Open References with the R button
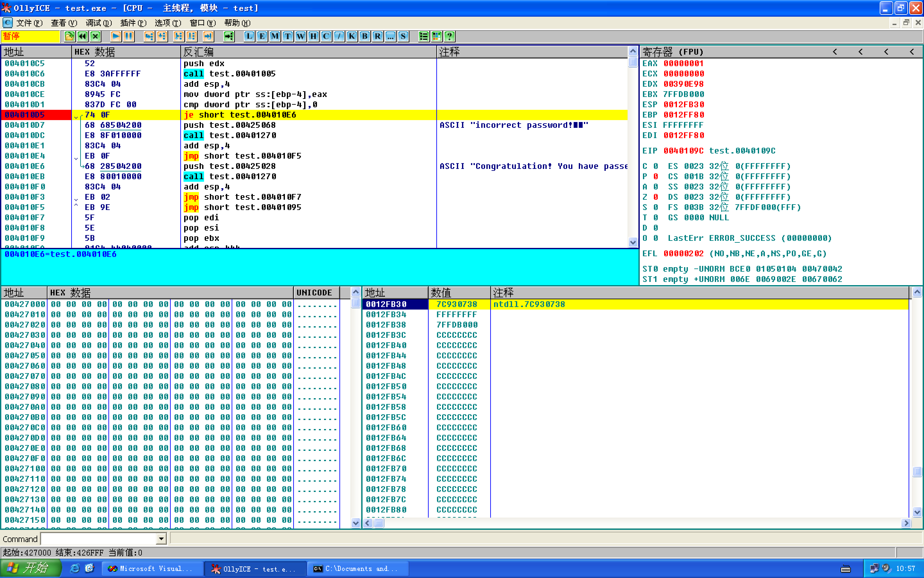Screen dimensions: 924x578 point(378,36)
